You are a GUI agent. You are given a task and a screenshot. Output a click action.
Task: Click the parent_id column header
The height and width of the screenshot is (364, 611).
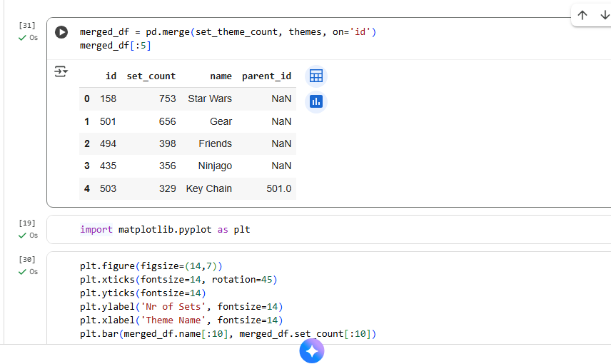[266, 76]
